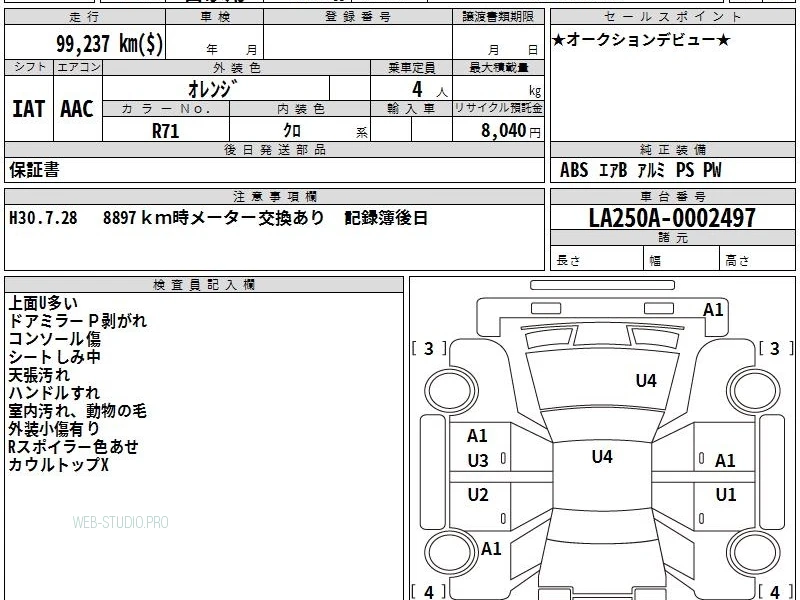Select the IAT shift value
The image size is (800, 600).
(29, 109)
